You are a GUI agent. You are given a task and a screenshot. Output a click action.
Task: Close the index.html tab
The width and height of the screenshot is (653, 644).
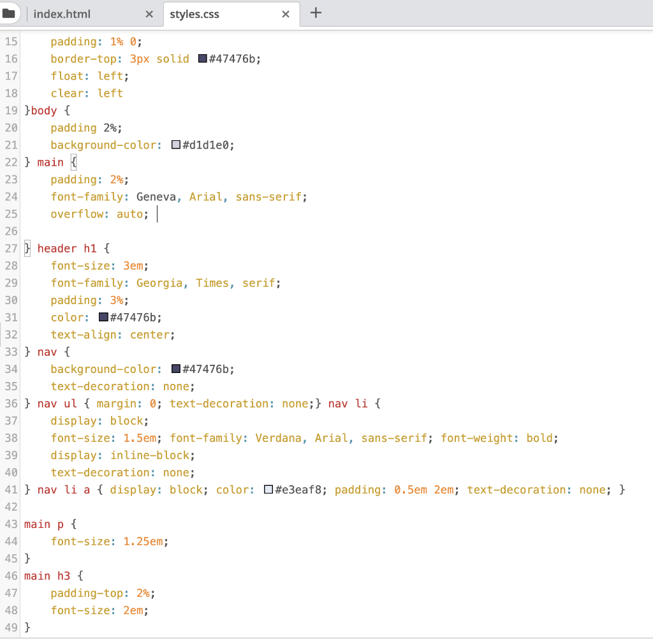pyautogui.click(x=149, y=13)
